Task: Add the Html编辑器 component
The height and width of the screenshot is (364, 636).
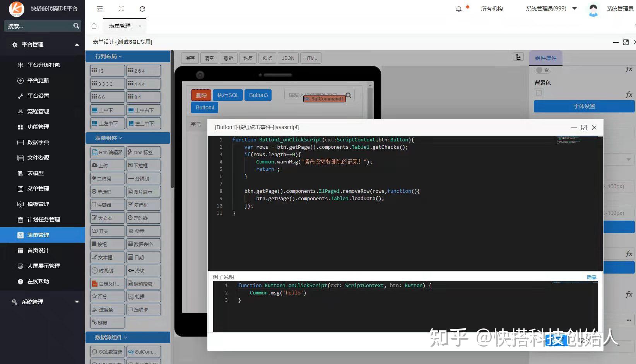Action: click(108, 152)
